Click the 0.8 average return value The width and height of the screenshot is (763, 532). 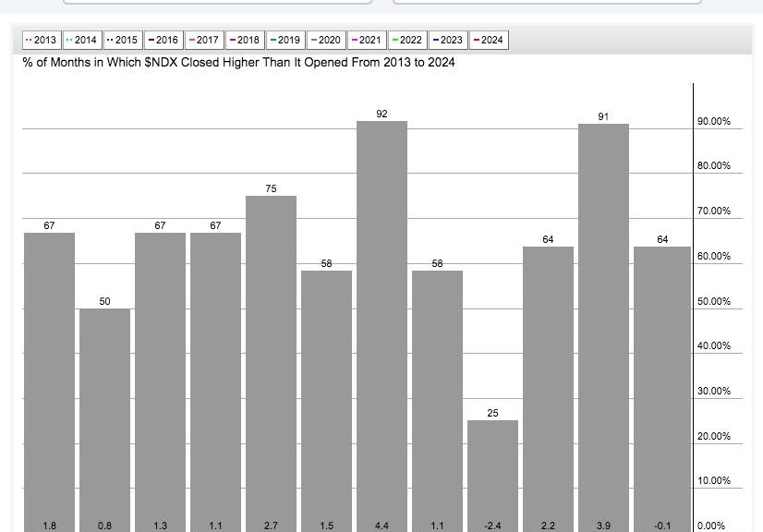coord(104,526)
